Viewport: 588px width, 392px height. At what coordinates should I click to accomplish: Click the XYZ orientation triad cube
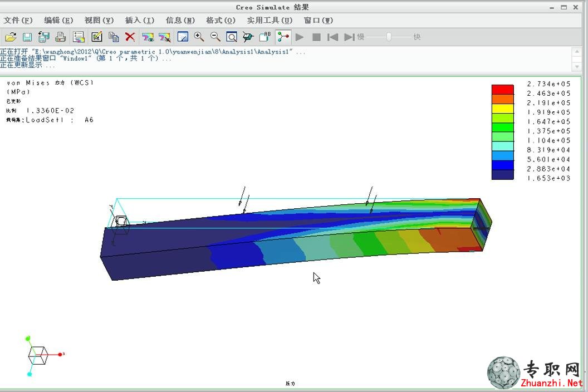[x=38, y=355]
